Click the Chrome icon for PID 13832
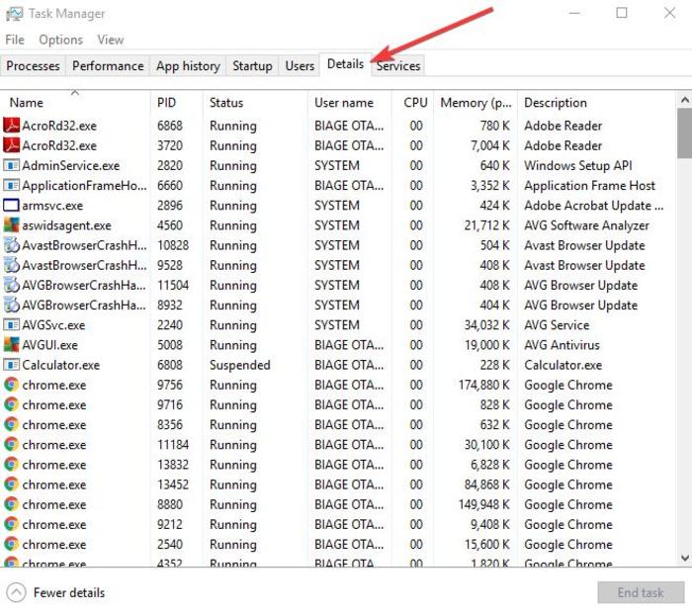This screenshot has height=616, width=692. [x=12, y=465]
